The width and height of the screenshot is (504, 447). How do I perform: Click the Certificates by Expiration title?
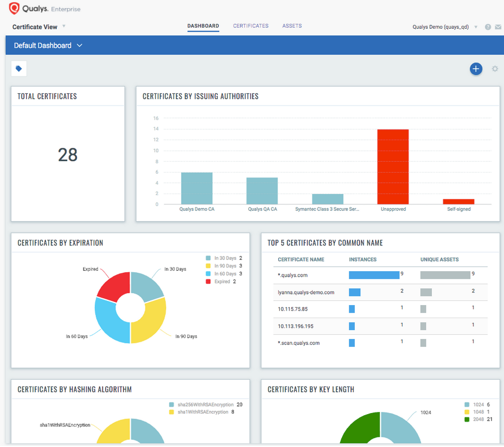60,243
